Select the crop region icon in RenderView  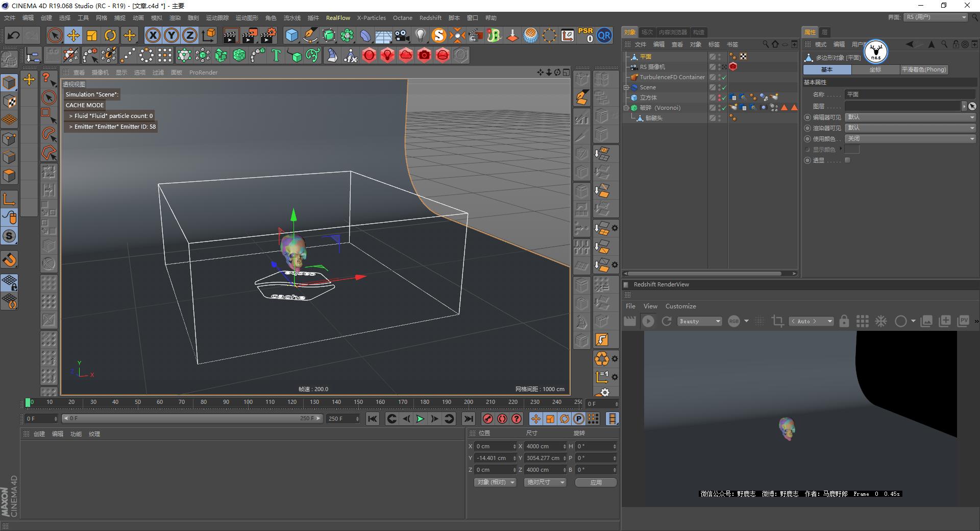click(x=778, y=321)
